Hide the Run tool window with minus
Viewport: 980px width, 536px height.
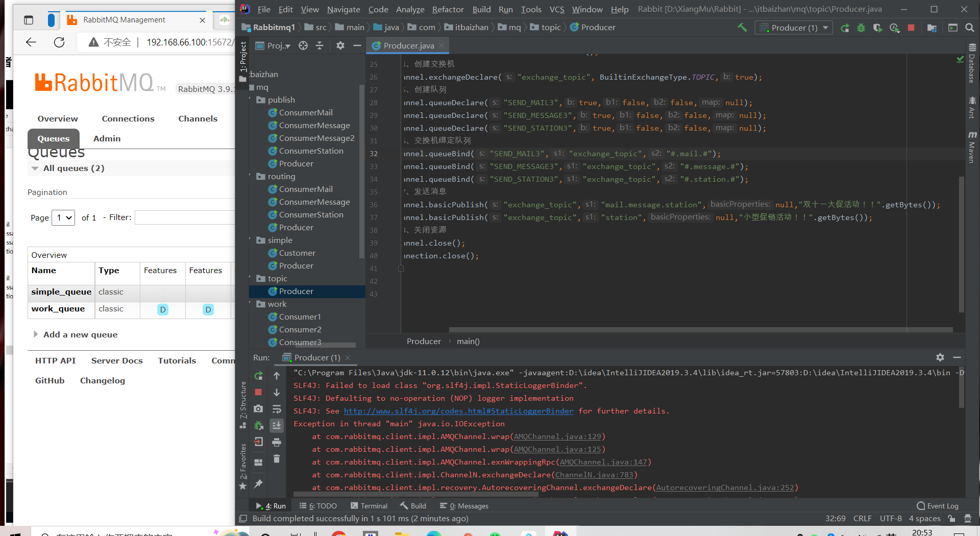[957, 357]
